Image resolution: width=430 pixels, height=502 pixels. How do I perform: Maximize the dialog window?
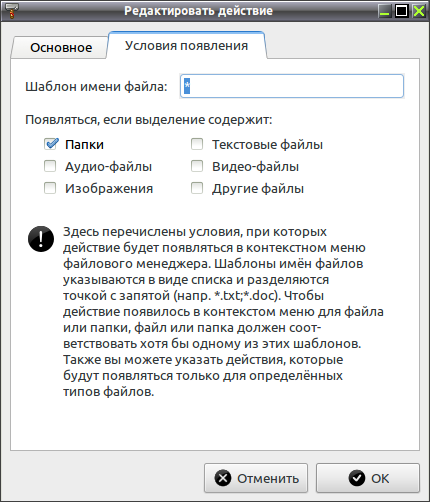[x=402, y=11]
